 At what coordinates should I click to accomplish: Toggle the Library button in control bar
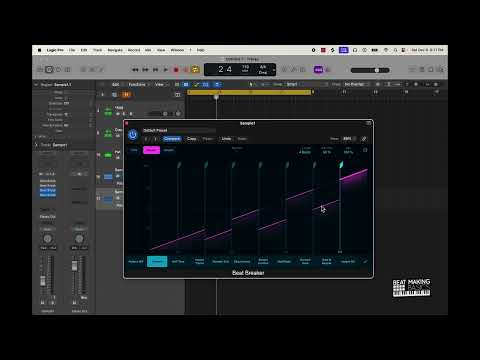tap(40, 70)
